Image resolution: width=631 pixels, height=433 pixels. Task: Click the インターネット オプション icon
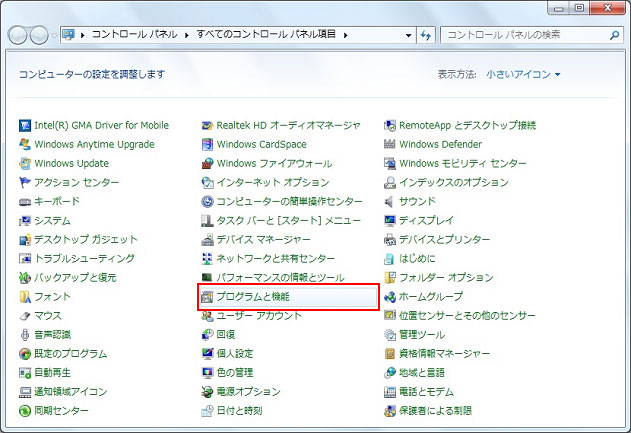(207, 183)
